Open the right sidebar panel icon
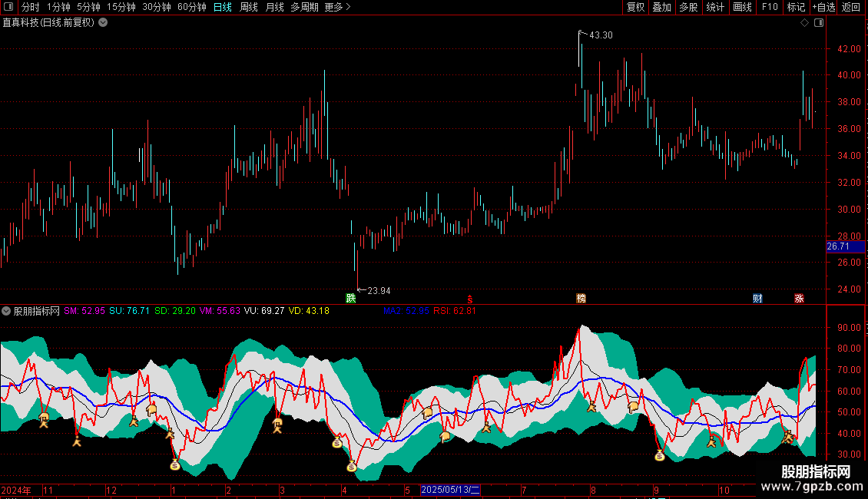Image resolution: width=868 pixels, height=499 pixels. tap(819, 23)
